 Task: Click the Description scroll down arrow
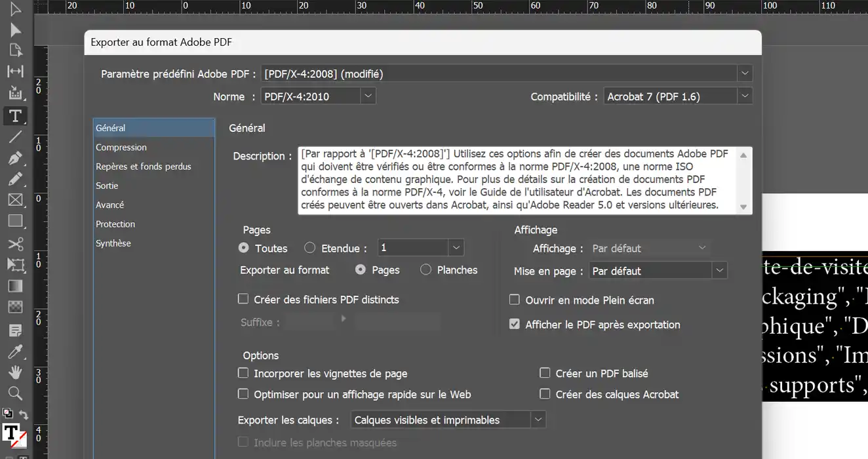pyautogui.click(x=743, y=207)
